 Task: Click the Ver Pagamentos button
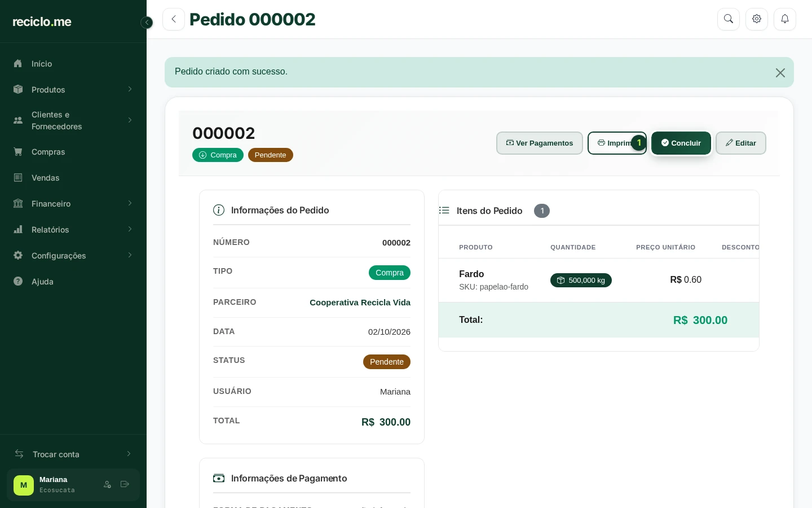point(540,143)
